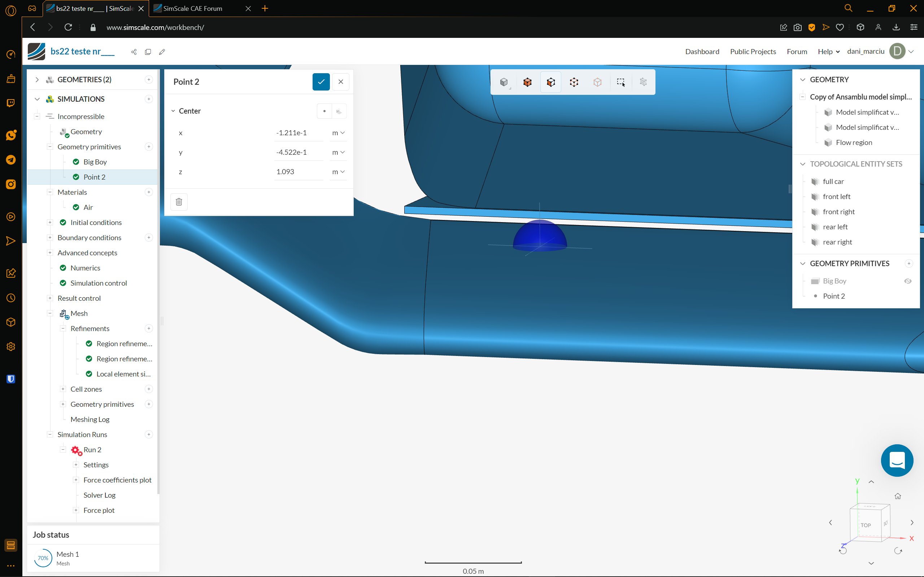Open the Public Projects menu
924x577 pixels.
coord(753,51)
